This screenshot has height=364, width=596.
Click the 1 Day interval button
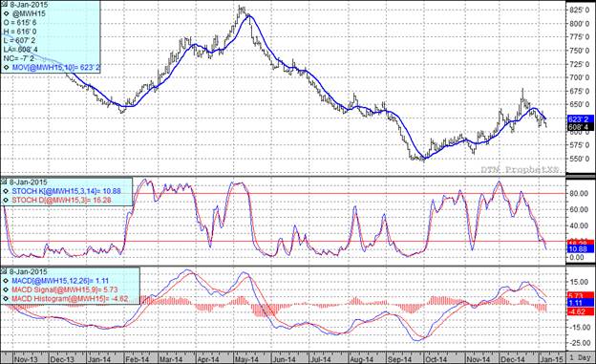(581, 358)
